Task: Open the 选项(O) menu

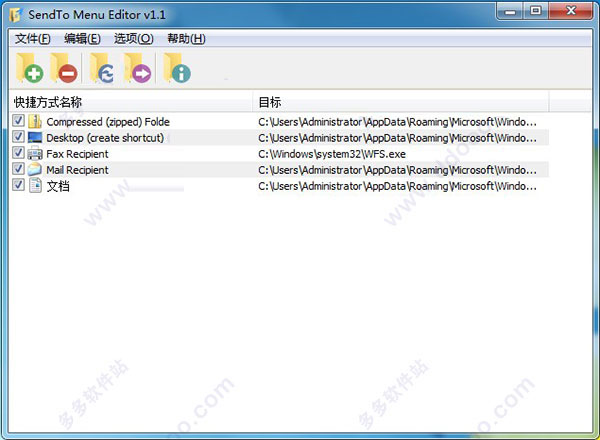Action: [134, 39]
